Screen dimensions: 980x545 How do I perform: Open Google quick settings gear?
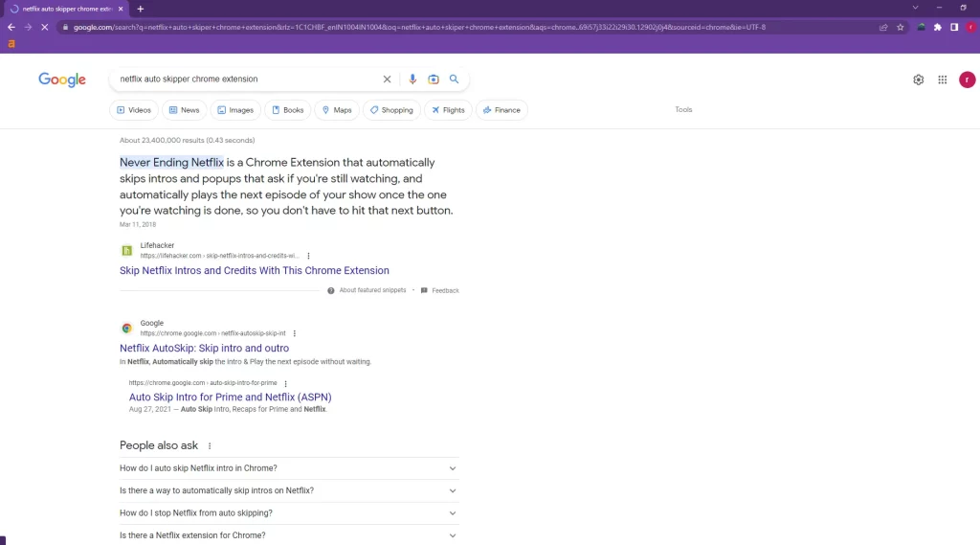(918, 79)
